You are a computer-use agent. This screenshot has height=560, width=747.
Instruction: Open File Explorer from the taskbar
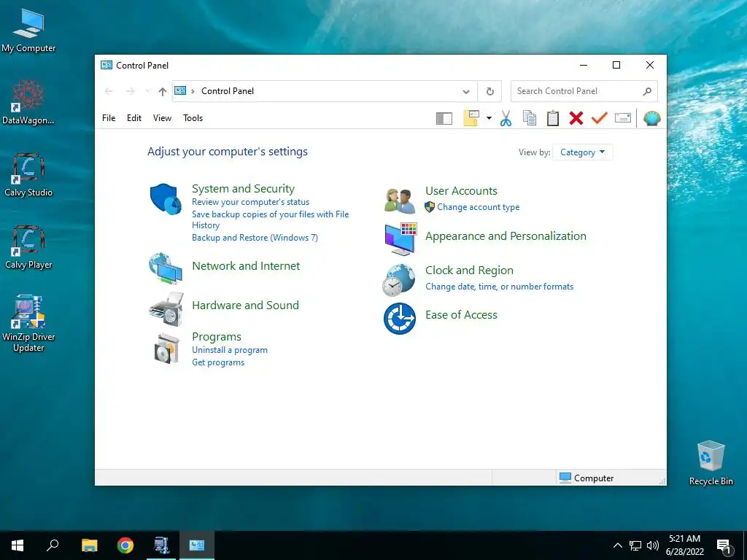tap(89, 545)
